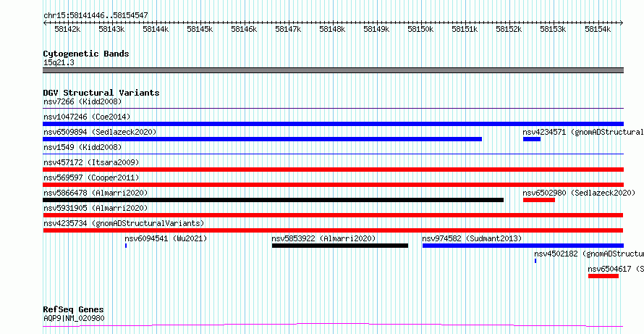This screenshot has height=334, width=644.
Task: Click the nsv974582 (Sudmant2013) label
Action: (472, 238)
